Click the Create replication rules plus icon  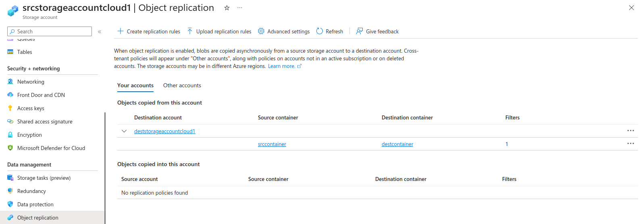click(x=120, y=31)
